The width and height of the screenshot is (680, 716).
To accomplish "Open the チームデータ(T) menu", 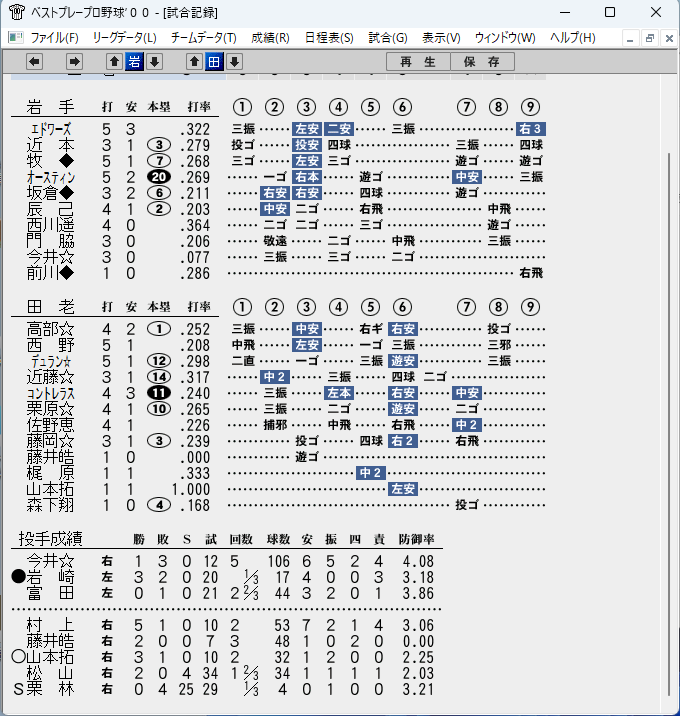I will (204, 37).
